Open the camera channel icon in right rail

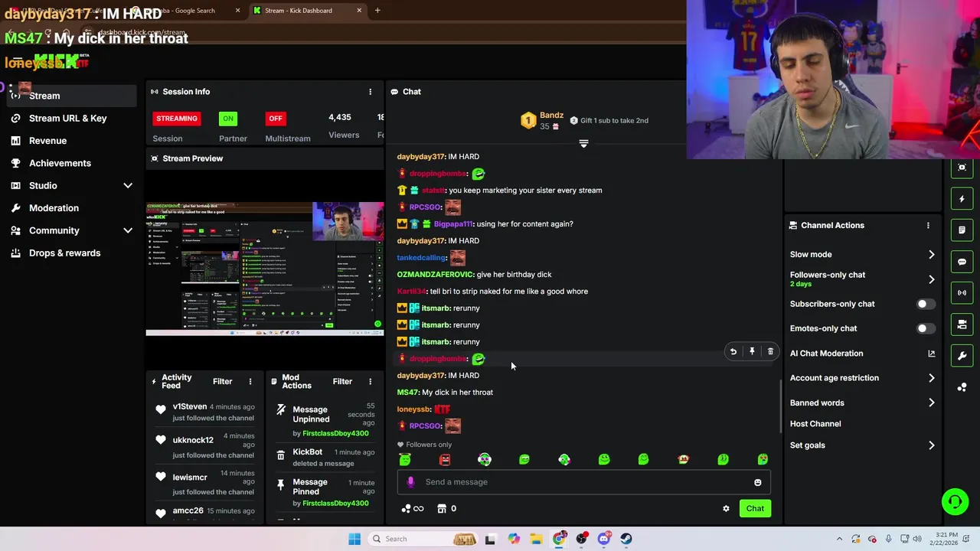962,324
